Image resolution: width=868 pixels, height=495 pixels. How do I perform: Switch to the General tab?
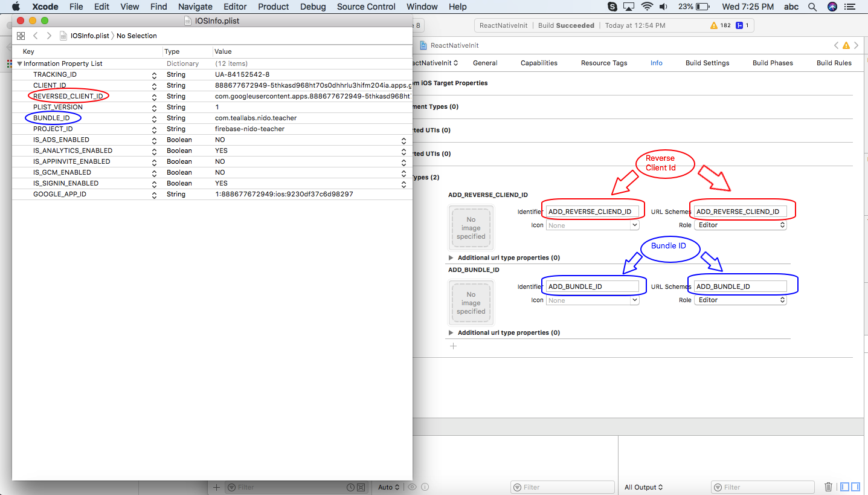point(485,63)
